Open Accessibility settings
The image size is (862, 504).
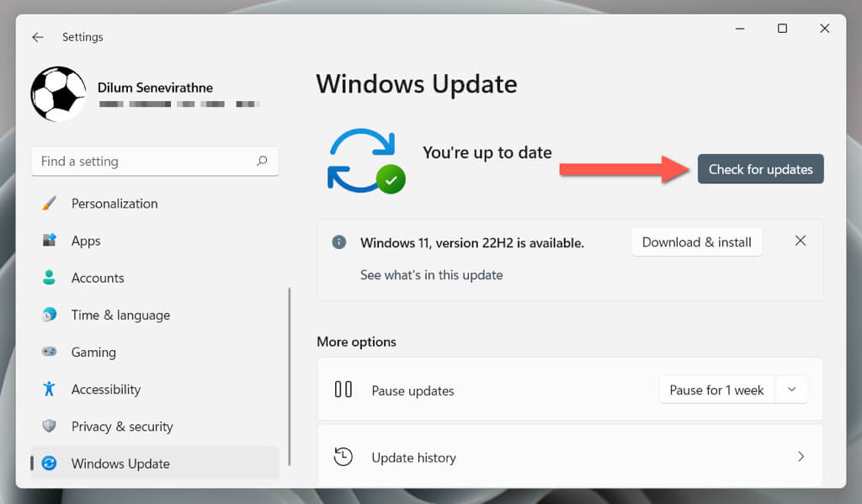(155, 389)
